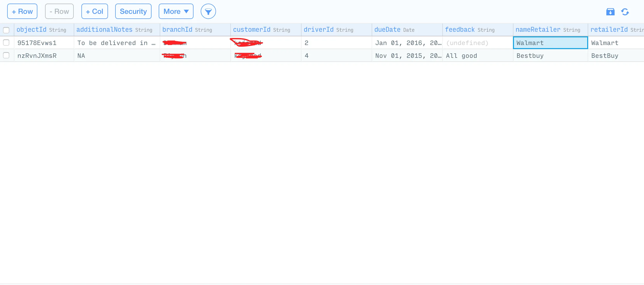Select the Walmart nameRetailer cell

coord(550,43)
